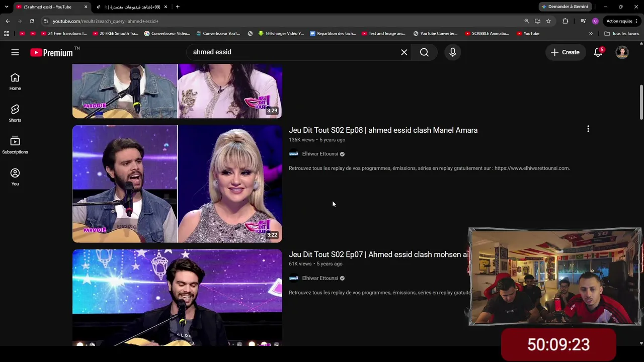This screenshot has width=644, height=362.
Task: Click the Create button
Action: (x=566, y=52)
